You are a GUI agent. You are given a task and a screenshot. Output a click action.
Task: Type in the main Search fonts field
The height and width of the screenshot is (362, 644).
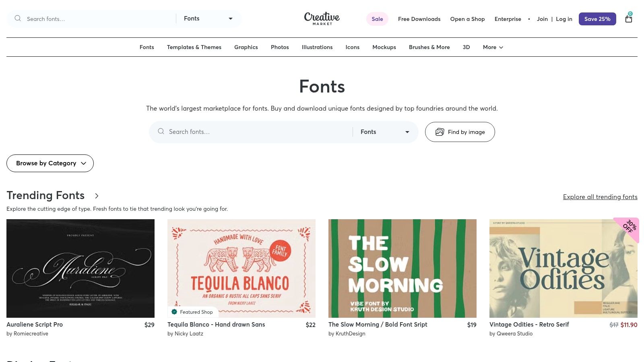pos(258,132)
